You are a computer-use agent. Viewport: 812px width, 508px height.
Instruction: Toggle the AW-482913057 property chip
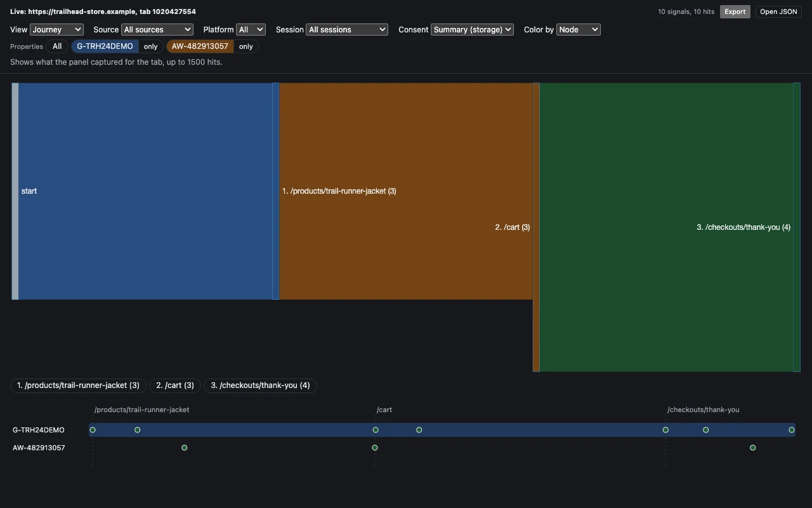point(200,46)
